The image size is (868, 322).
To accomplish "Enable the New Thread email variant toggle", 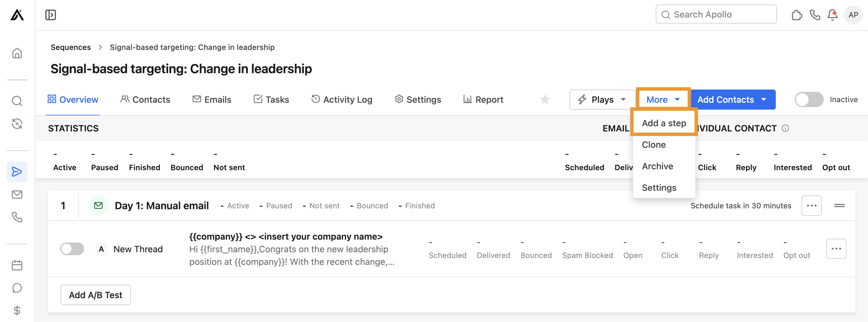I will [x=72, y=249].
